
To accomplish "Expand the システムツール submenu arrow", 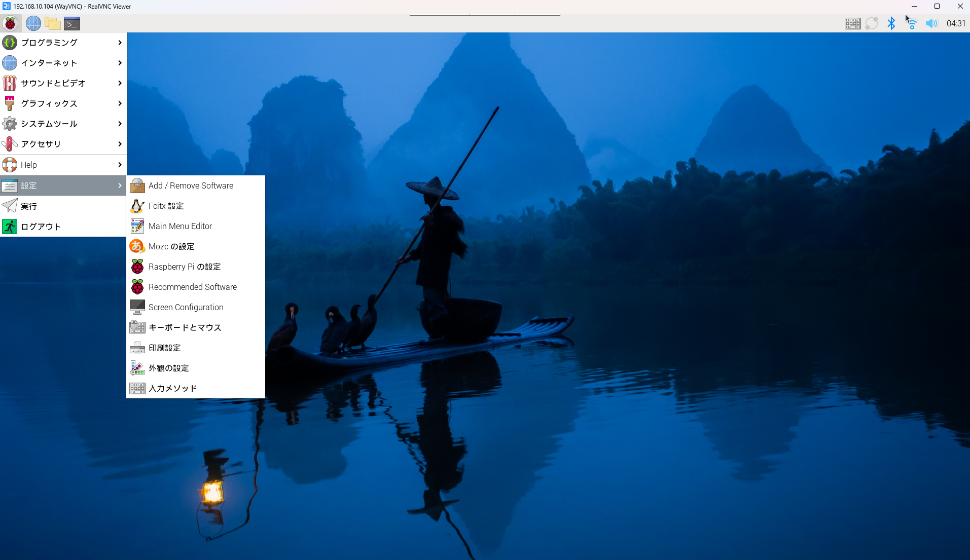I will [120, 124].
